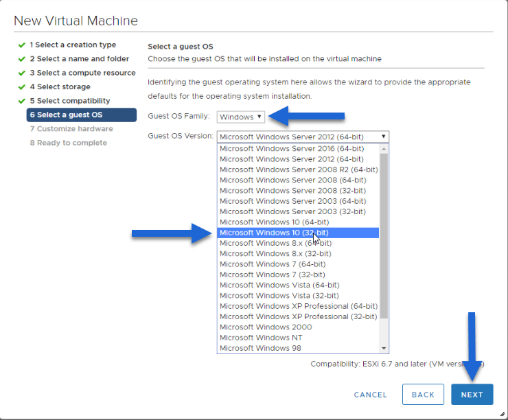The height and width of the screenshot is (420, 508).
Task: Select step 6 Select a guest OS
Action: (81, 115)
